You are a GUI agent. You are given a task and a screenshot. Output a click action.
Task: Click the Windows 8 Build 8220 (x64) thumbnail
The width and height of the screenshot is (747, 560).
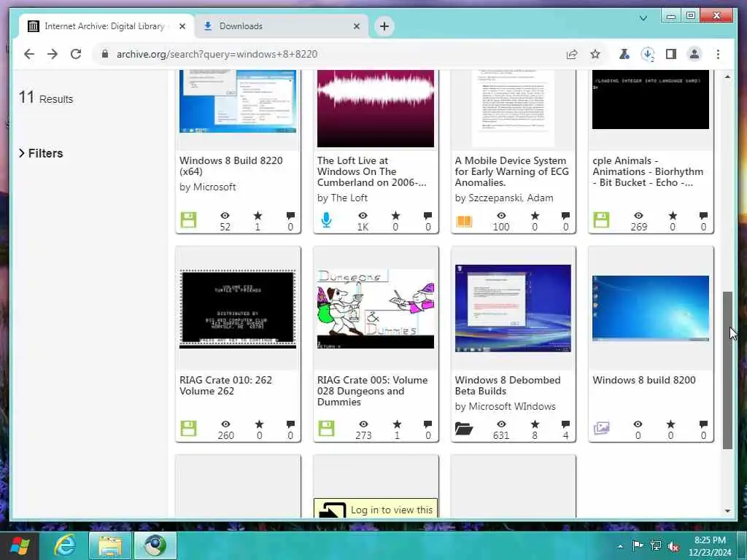(x=238, y=101)
